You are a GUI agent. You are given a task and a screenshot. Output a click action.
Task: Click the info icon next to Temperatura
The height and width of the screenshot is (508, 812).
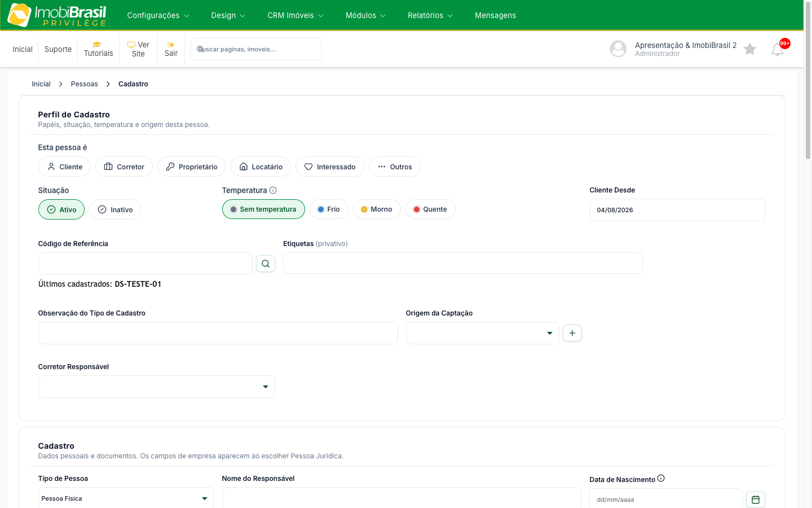pos(273,190)
